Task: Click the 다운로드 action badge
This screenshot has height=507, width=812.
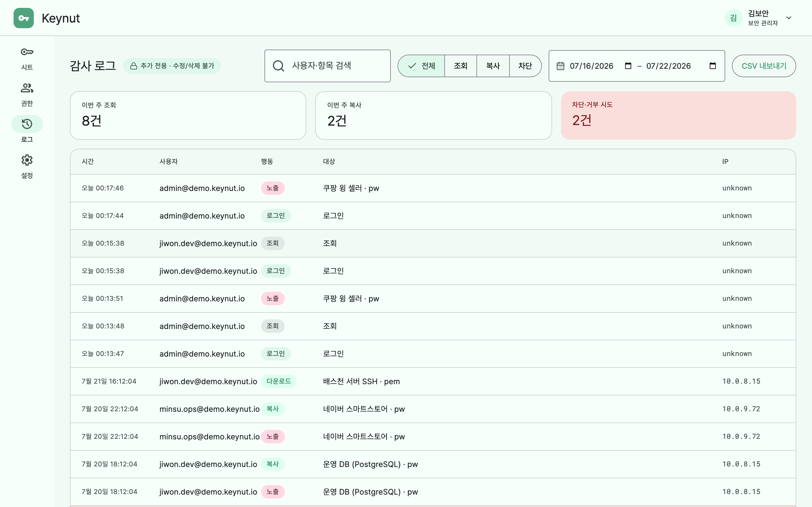Action: pos(279,381)
